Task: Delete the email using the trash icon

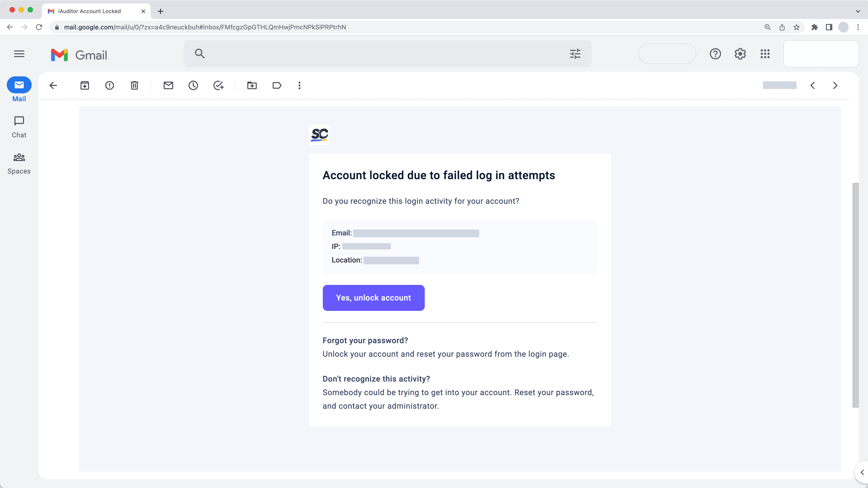Action: (134, 86)
